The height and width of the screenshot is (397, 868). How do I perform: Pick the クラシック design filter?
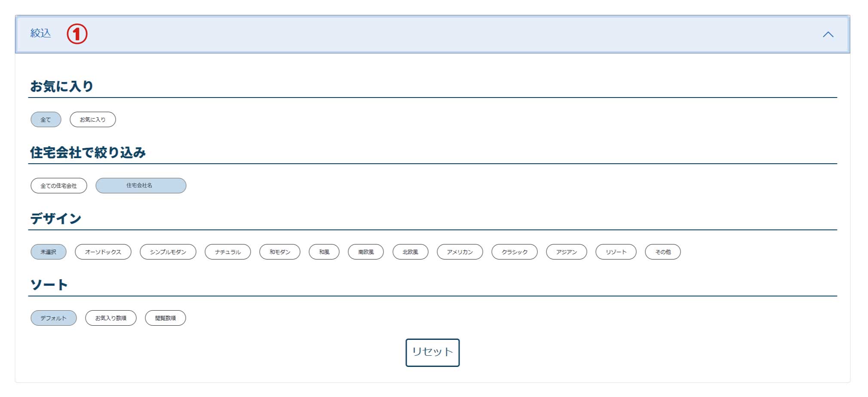514,252
